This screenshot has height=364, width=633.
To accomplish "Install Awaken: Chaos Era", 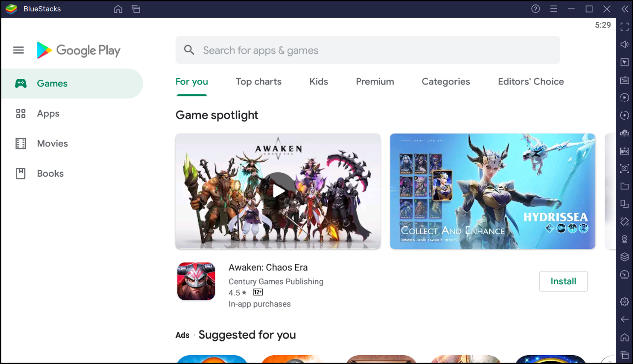I will [563, 281].
